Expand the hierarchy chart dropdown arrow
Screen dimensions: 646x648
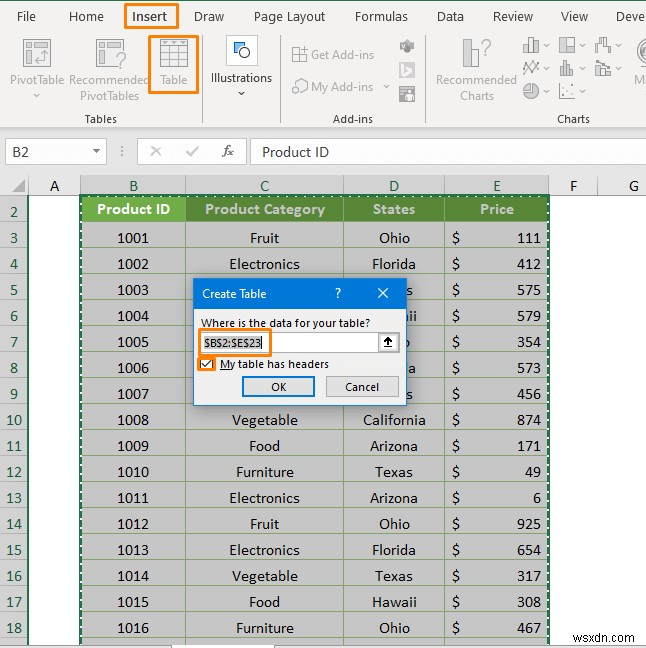pos(582,45)
